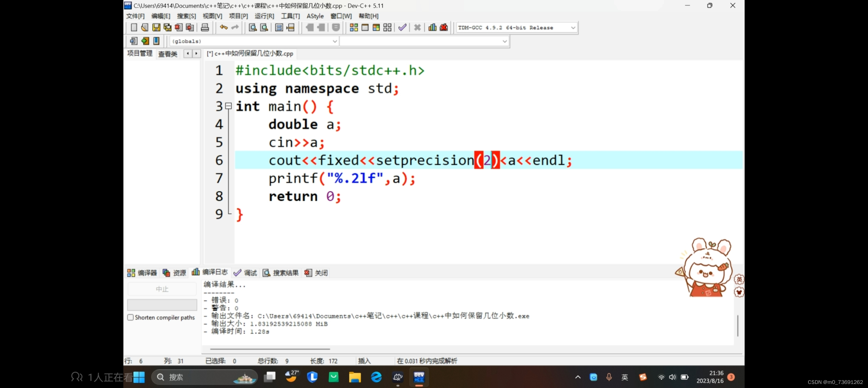Undo the last edit with toolbar arrow

coord(224,27)
